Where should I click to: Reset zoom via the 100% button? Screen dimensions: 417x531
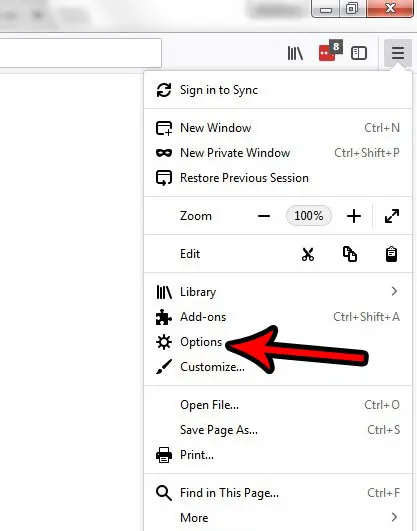pos(309,216)
